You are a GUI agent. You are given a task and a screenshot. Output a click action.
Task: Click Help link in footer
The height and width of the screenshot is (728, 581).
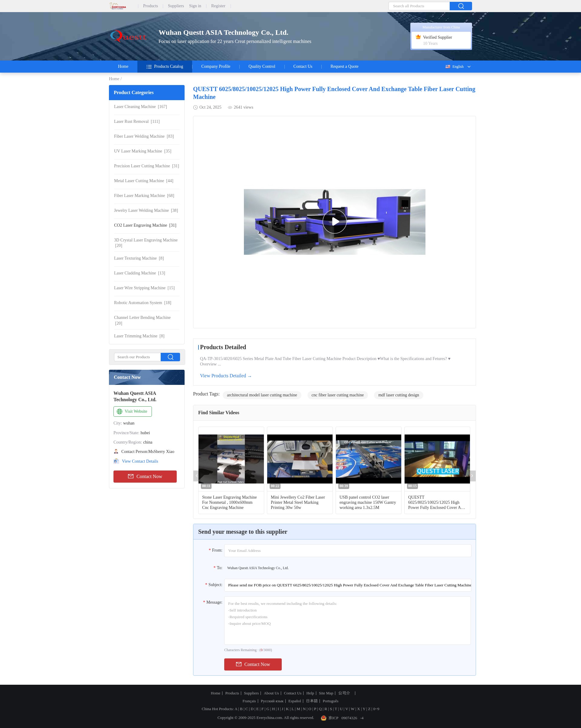(x=310, y=693)
